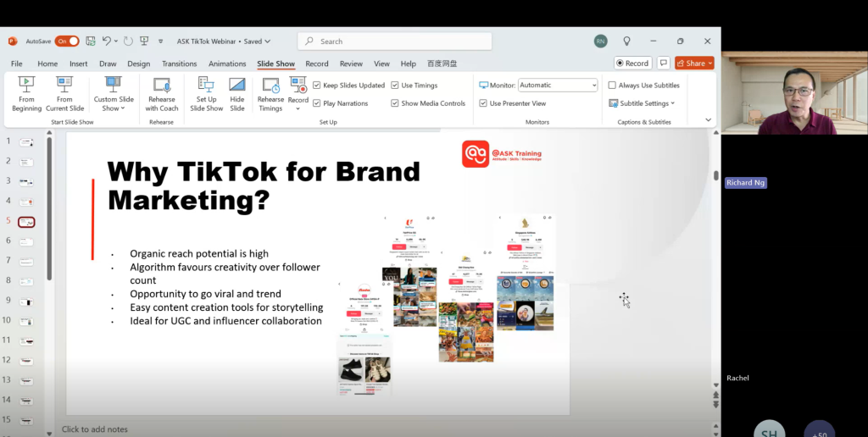The width and height of the screenshot is (868, 437).
Task: Start Rehearse Timings
Action: (x=270, y=93)
